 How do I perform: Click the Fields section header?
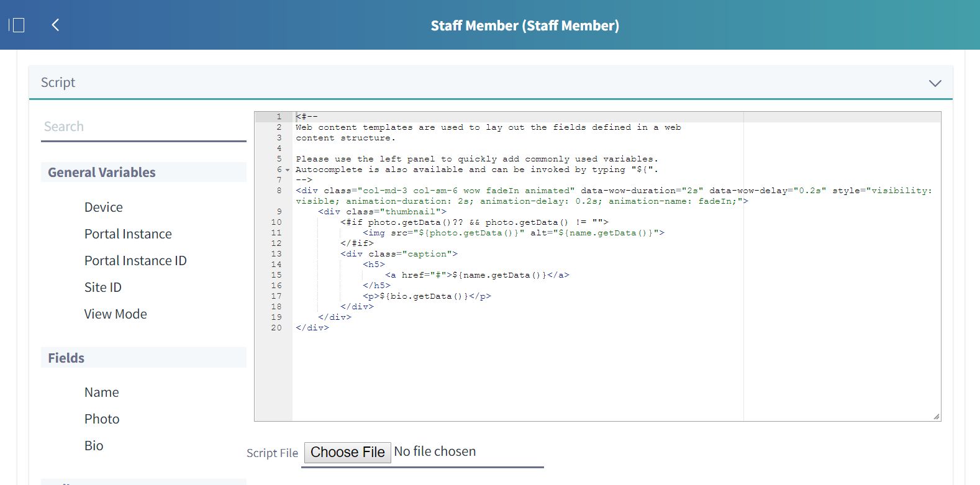pyautogui.click(x=66, y=358)
